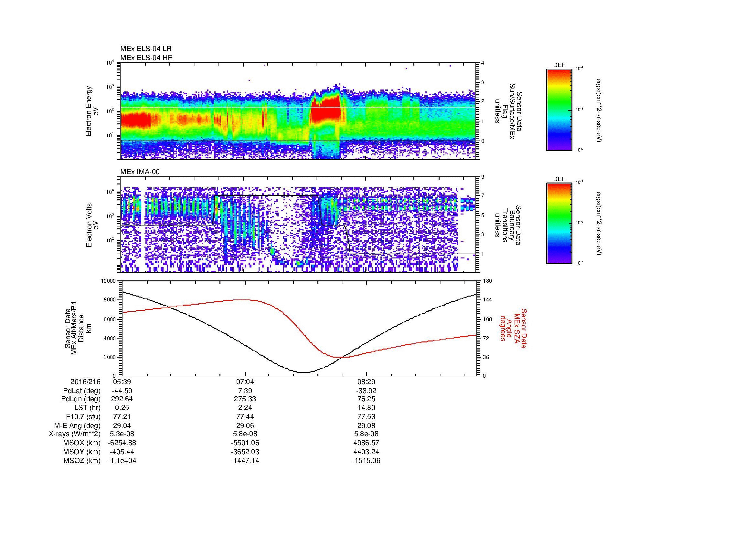Click the 'MEx Alt/Mars/Pd Distance' axis label
756x534 pixels.
[x=77, y=328]
